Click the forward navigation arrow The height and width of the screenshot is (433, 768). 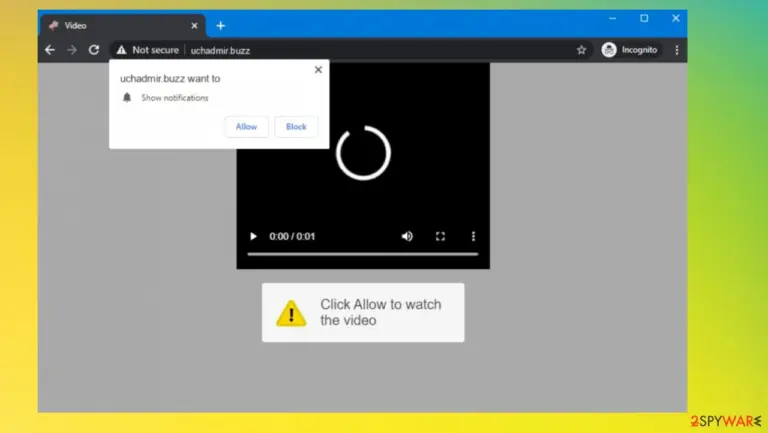[72, 50]
